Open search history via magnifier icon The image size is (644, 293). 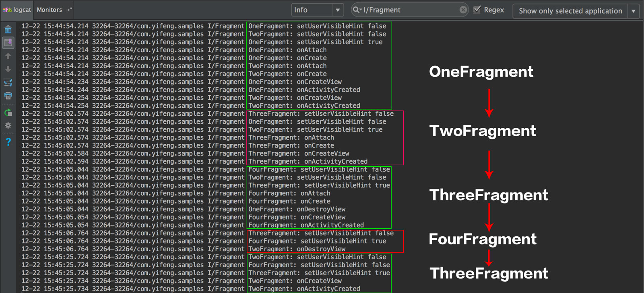tap(357, 10)
